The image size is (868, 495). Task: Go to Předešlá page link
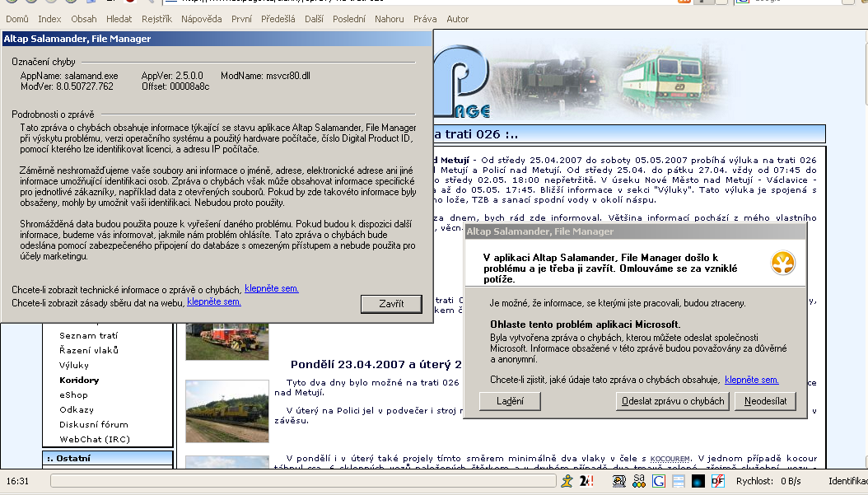pyautogui.click(x=278, y=19)
